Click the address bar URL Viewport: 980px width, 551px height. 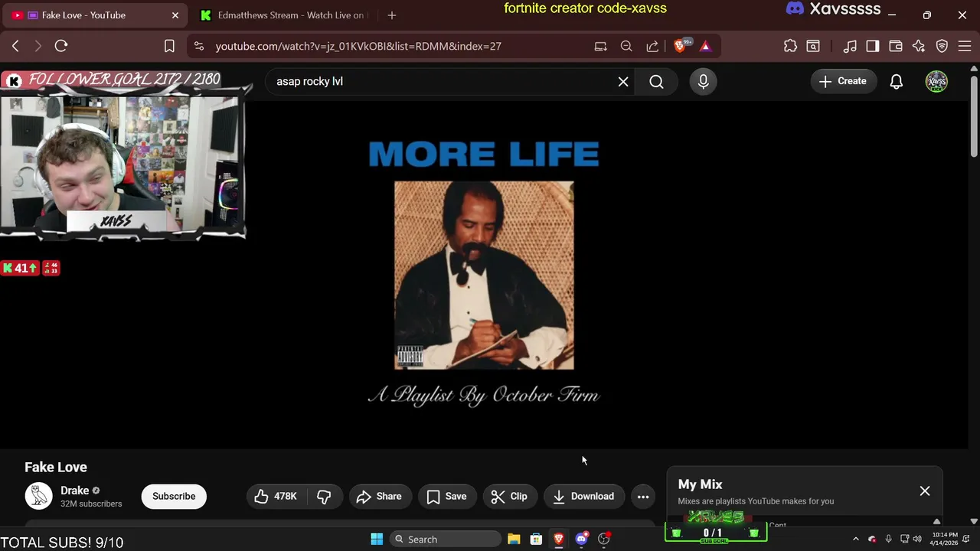(x=358, y=46)
